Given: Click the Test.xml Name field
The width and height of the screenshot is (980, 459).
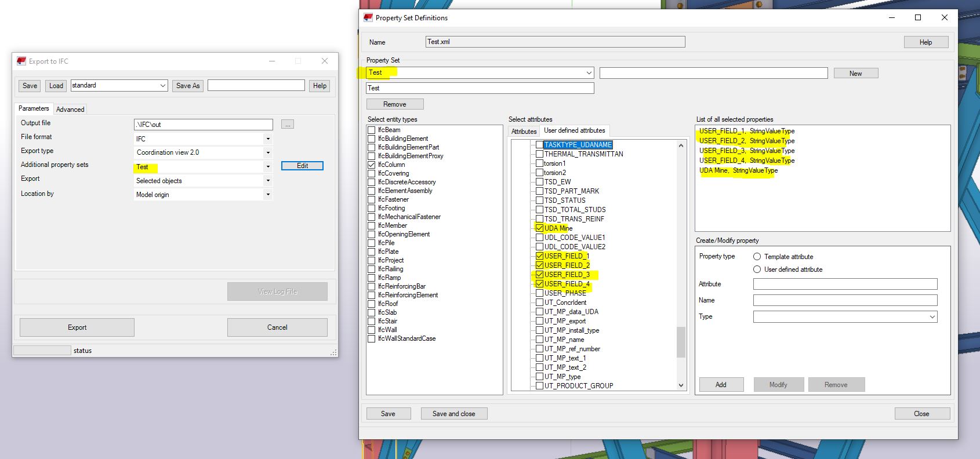Looking at the screenshot, I should [555, 42].
